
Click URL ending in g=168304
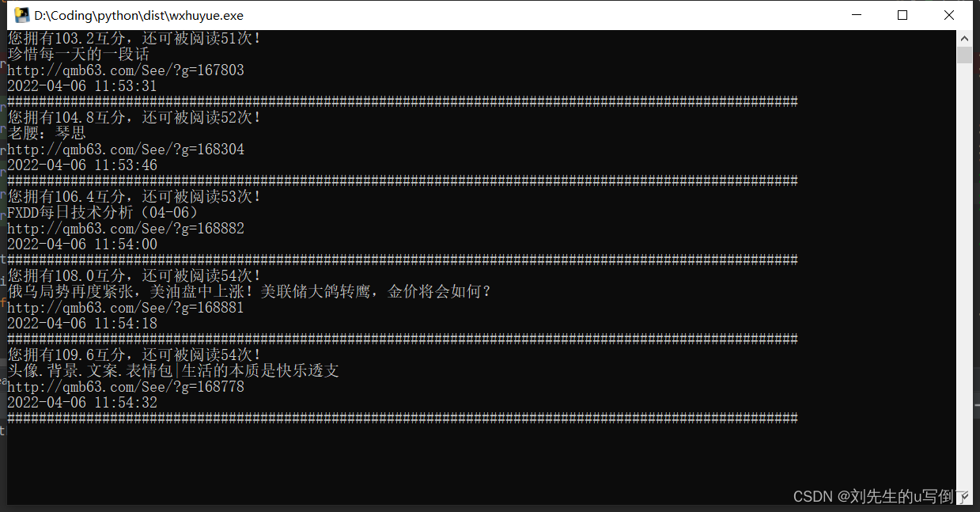126,150
